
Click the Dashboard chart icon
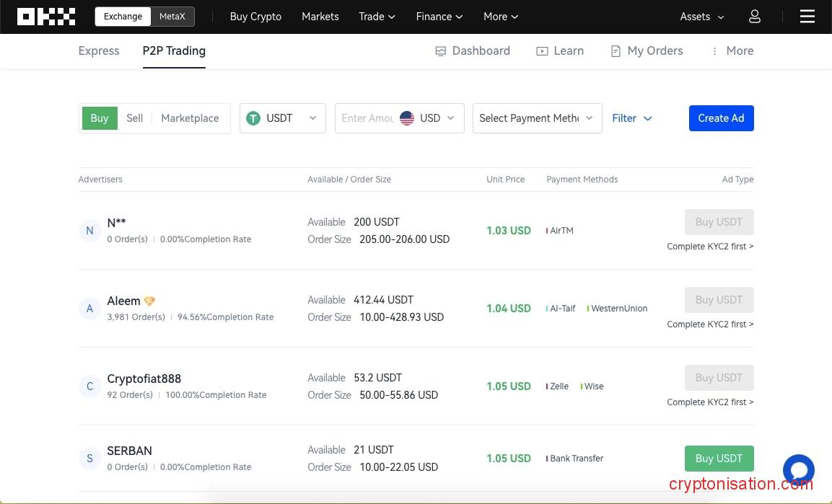441,51
